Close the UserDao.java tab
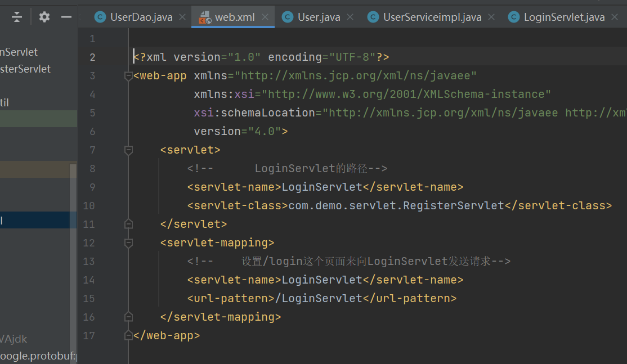The width and height of the screenshot is (627, 364). (182, 17)
